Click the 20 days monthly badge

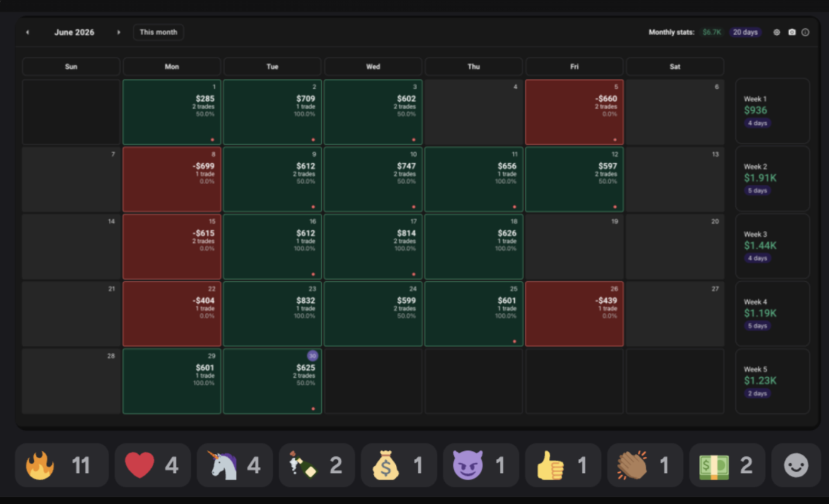tap(745, 32)
